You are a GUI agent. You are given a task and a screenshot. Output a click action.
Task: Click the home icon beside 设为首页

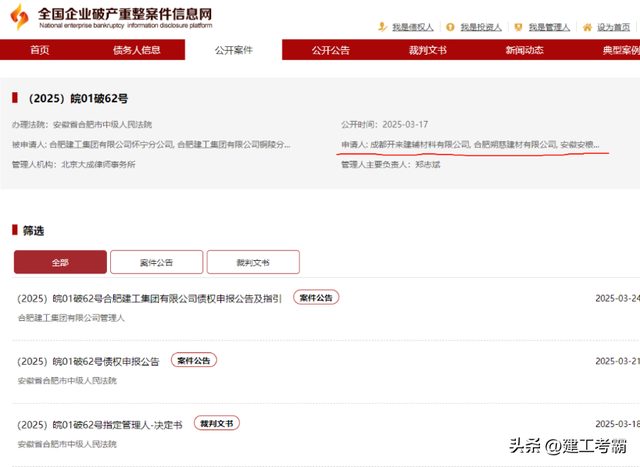pos(587,27)
